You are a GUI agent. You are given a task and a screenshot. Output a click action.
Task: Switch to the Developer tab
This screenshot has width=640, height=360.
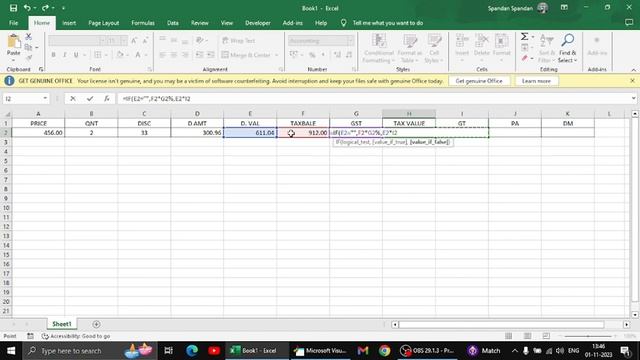(x=258, y=23)
